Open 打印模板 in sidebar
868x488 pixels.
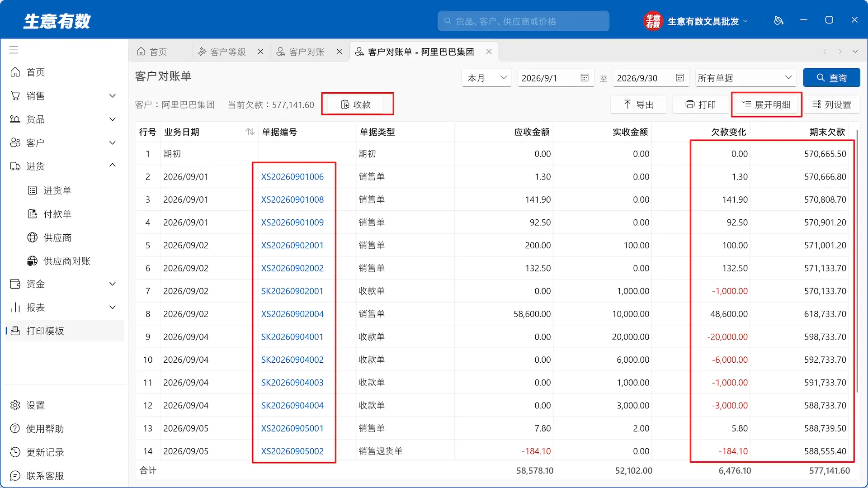pos(64,331)
